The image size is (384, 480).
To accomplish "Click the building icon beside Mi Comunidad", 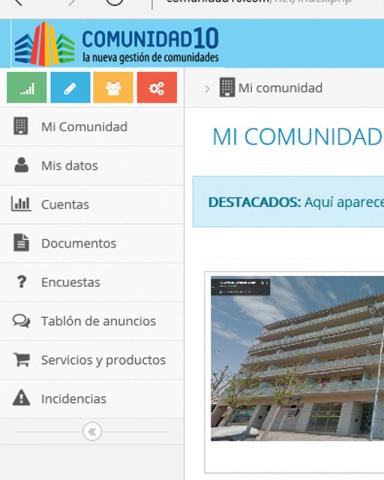I will click(21, 126).
